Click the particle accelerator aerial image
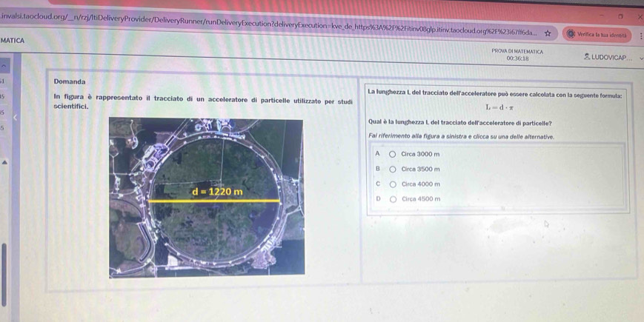Viewport: 644px width, 322px height. (207, 196)
